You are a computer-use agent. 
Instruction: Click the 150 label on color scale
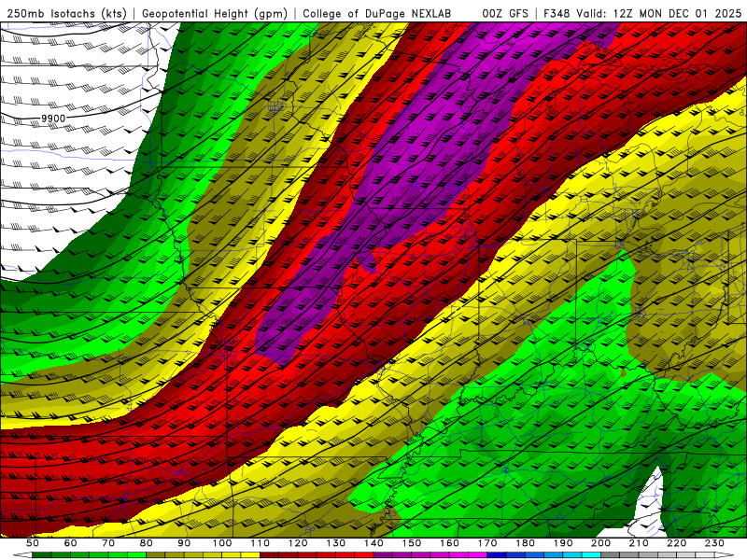coord(412,543)
